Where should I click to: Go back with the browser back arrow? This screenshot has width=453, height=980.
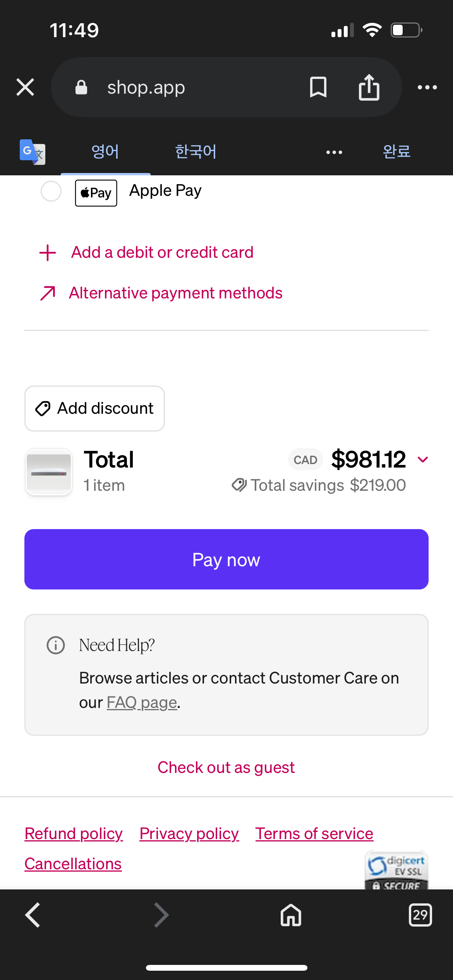pos(33,915)
